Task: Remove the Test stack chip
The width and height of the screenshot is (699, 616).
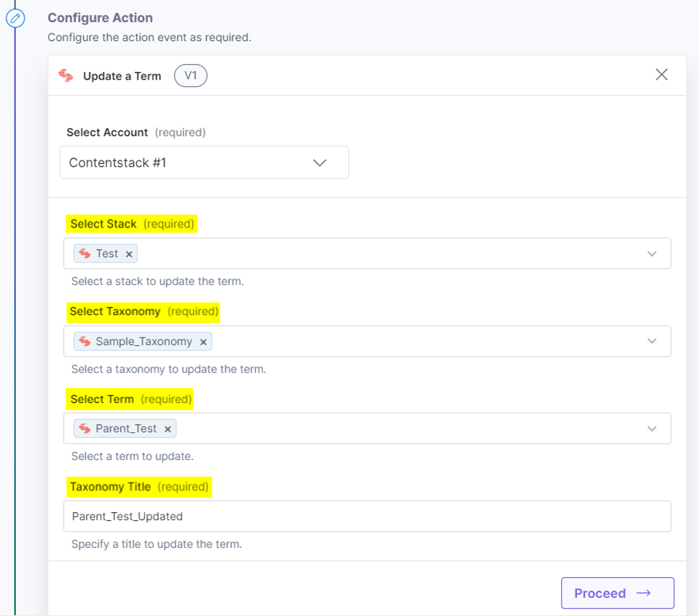Action: 129,254
